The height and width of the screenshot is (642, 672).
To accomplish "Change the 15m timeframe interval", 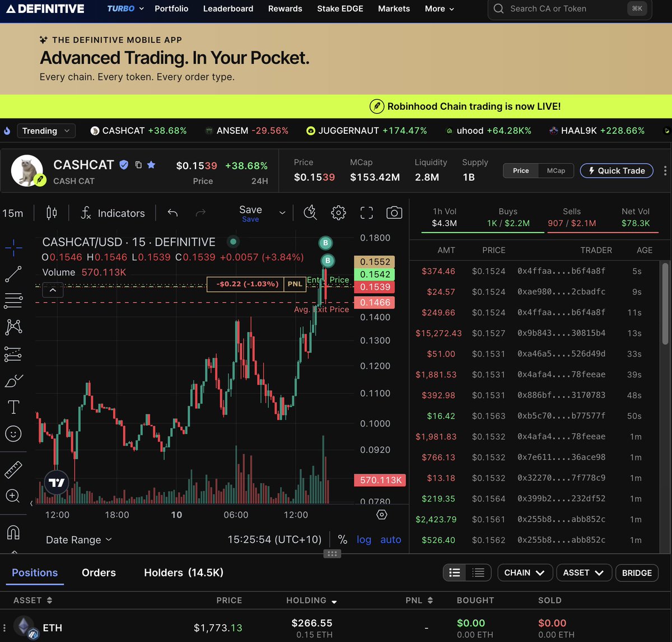I will pos(13,213).
